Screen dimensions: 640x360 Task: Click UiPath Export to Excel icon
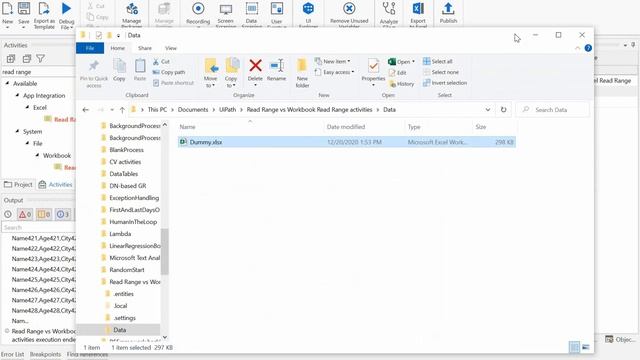pyautogui.click(x=418, y=9)
